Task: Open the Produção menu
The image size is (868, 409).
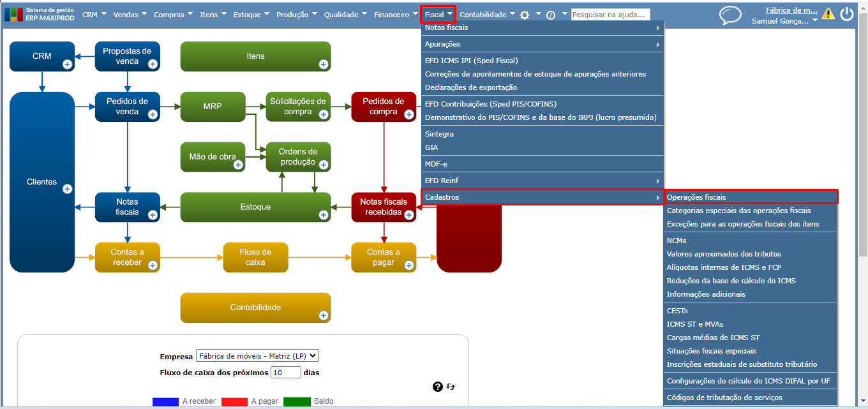Action: pos(296,15)
